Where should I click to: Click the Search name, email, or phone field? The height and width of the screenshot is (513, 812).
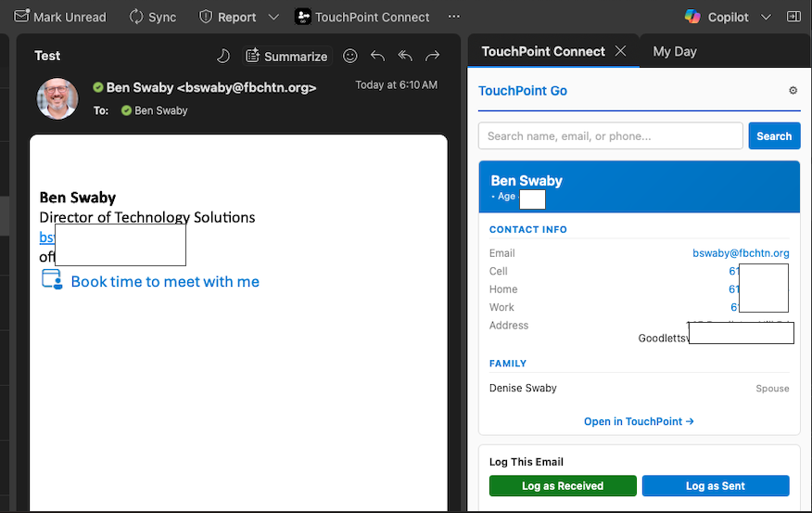(x=611, y=135)
